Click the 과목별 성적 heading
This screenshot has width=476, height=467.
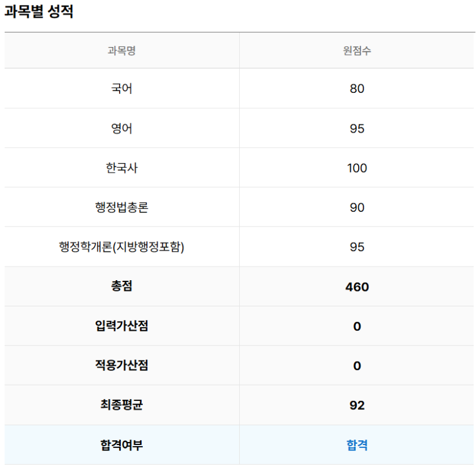point(39,11)
